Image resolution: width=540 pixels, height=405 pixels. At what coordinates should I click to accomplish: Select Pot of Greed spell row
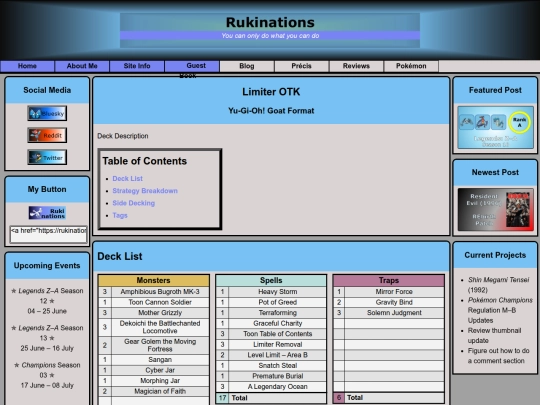click(271, 302)
